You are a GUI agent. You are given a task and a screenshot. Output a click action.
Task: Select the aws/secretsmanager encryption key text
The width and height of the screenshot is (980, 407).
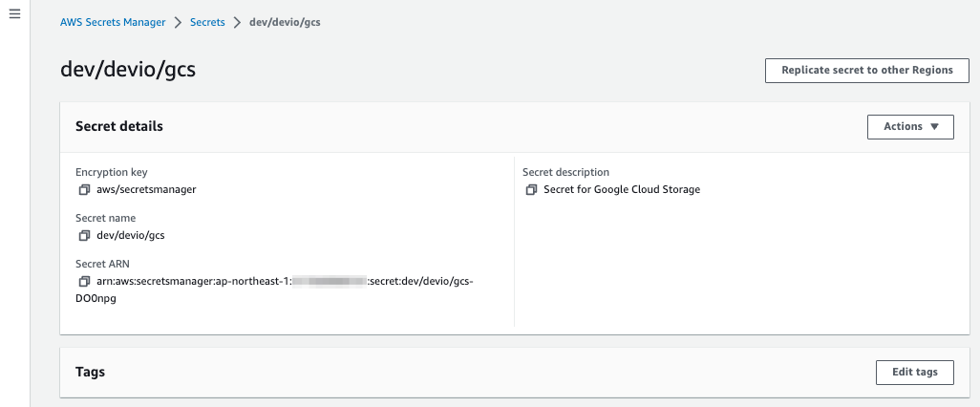[x=146, y=189]
